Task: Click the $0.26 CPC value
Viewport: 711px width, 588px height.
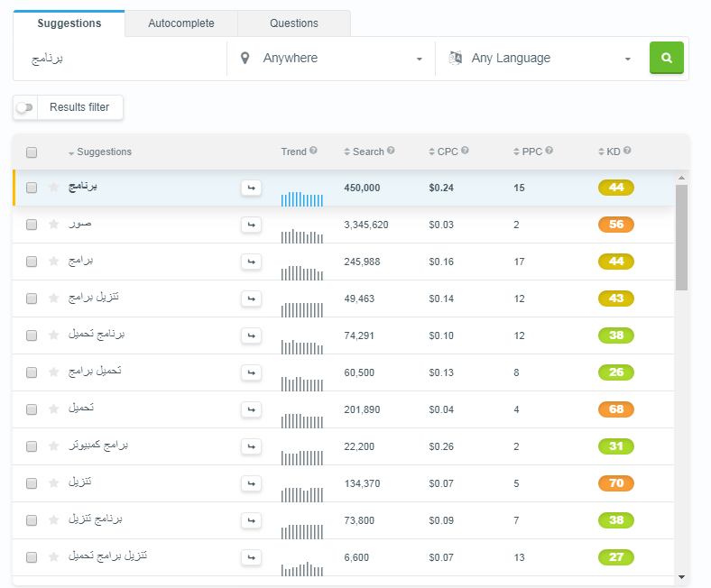Action: (x=441, y=446)
